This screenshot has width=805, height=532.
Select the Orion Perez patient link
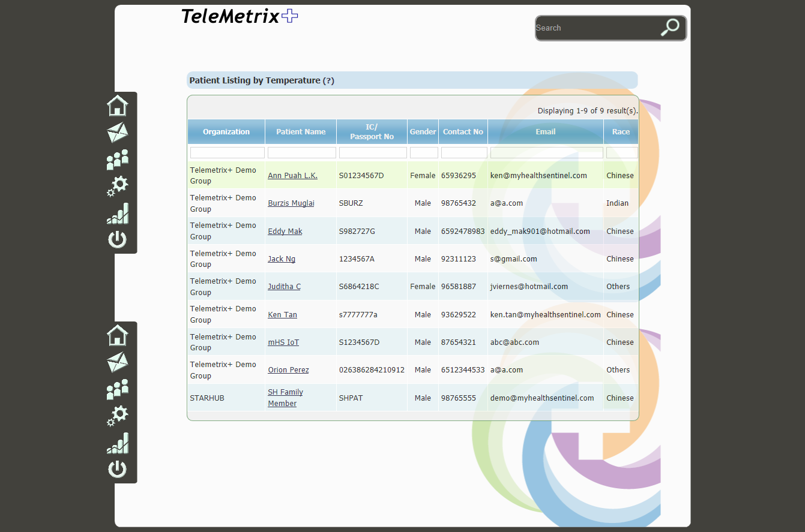point(288,370)
